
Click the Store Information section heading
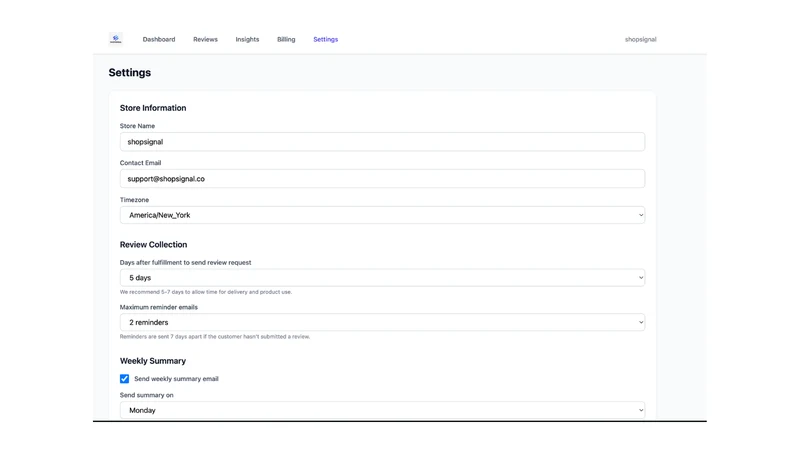[x=153, y=108]
